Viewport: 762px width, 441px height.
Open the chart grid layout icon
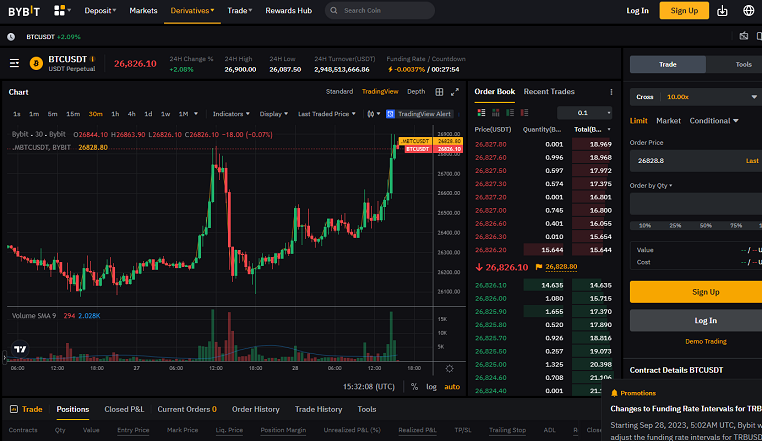[439, 92]
